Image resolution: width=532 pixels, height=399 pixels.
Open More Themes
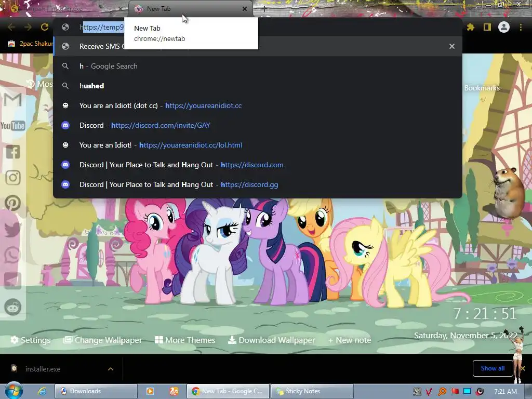(x=185, y=340)
